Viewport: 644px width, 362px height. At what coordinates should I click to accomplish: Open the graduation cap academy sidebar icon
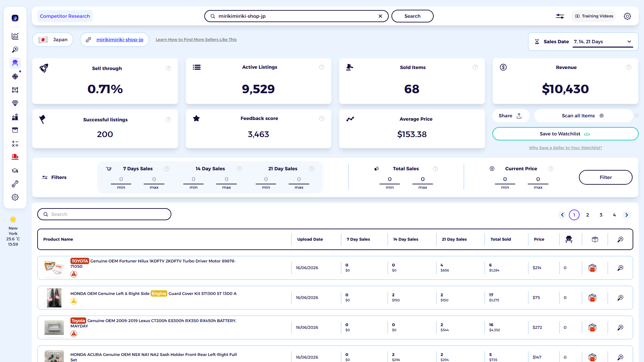click(x=15, y=171)
